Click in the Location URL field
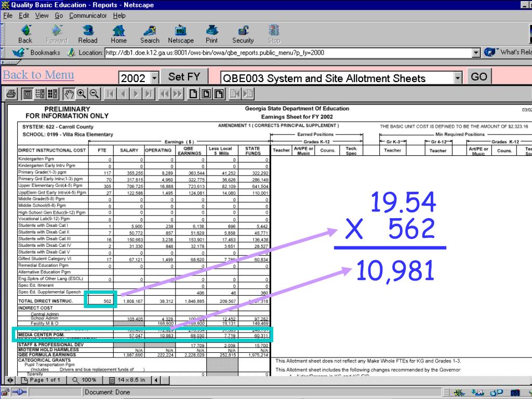The image size is (532, 399). pyautogui.click(x=288, y=52)
